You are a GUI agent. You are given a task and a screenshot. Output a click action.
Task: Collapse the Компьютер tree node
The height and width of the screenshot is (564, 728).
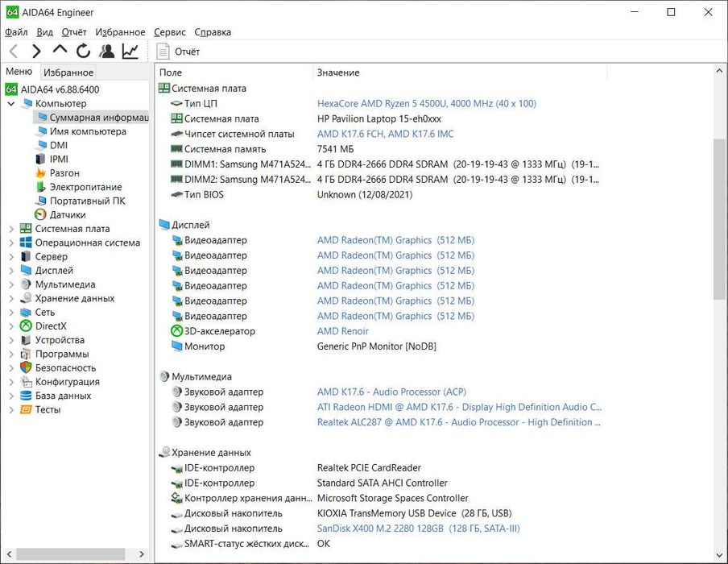[11, 104]
